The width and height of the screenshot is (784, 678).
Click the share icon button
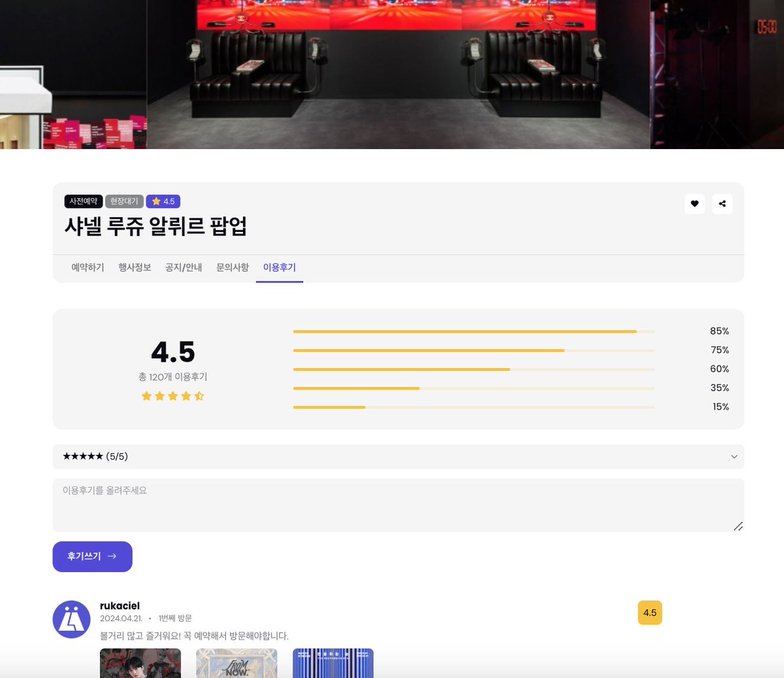tap(722, 204)
